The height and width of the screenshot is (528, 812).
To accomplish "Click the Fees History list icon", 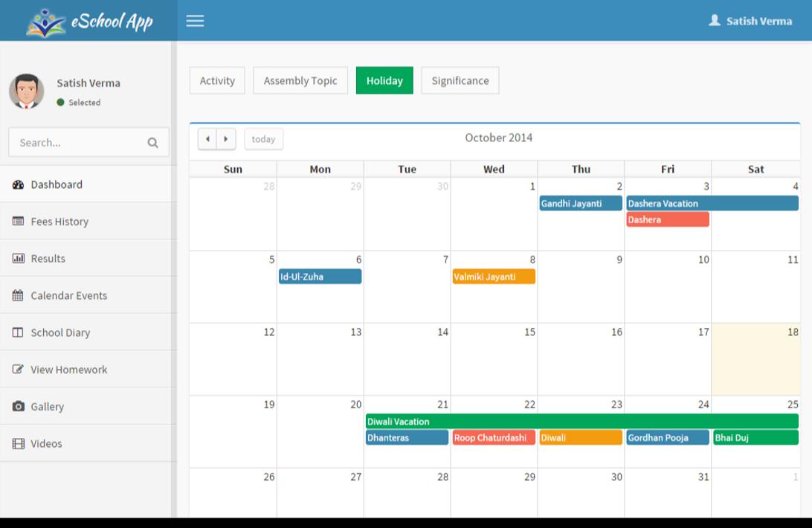I will tap(18, 222).
